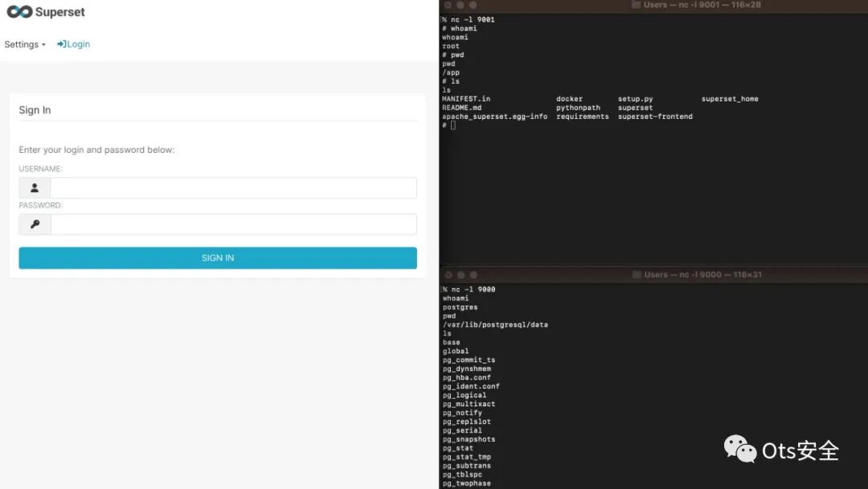Click 'global' in bottom terminal listing

456,351
